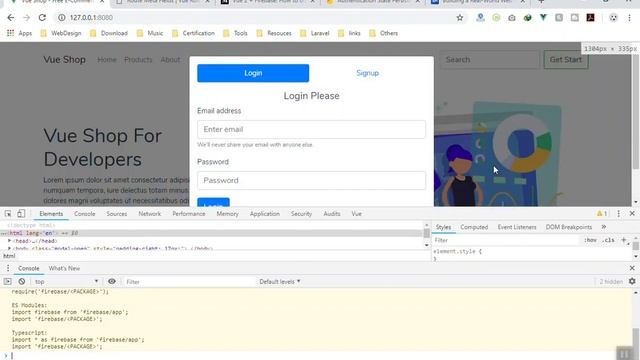Reload the page with the refresh icon
The height and width of the screenshot is (360, 640).
coord(42,18)
